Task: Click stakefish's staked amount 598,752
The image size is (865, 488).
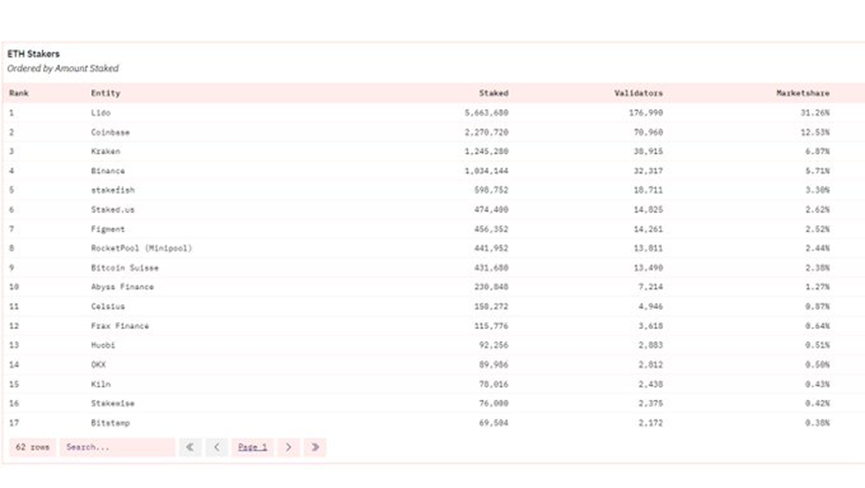Action: [x=491, y=190]
